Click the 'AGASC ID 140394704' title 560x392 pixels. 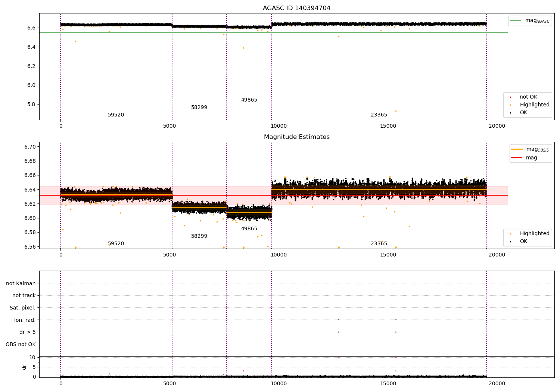pos(296,8)
